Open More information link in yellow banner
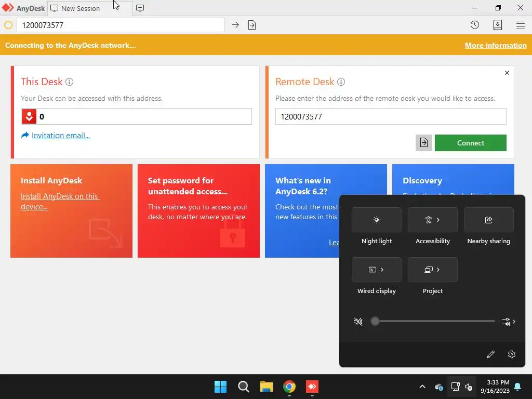This screenshot has width=532, height=399. 495,45
